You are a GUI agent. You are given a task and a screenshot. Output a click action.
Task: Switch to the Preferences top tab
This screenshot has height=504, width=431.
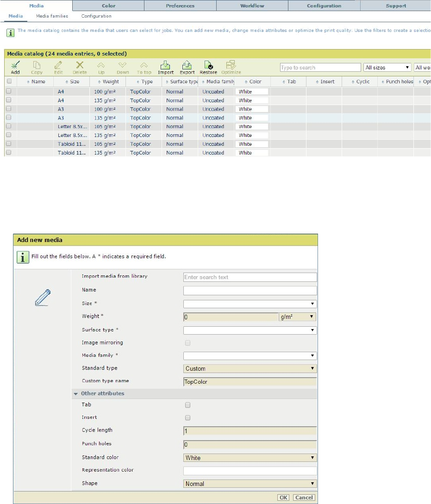coord(180,6)
